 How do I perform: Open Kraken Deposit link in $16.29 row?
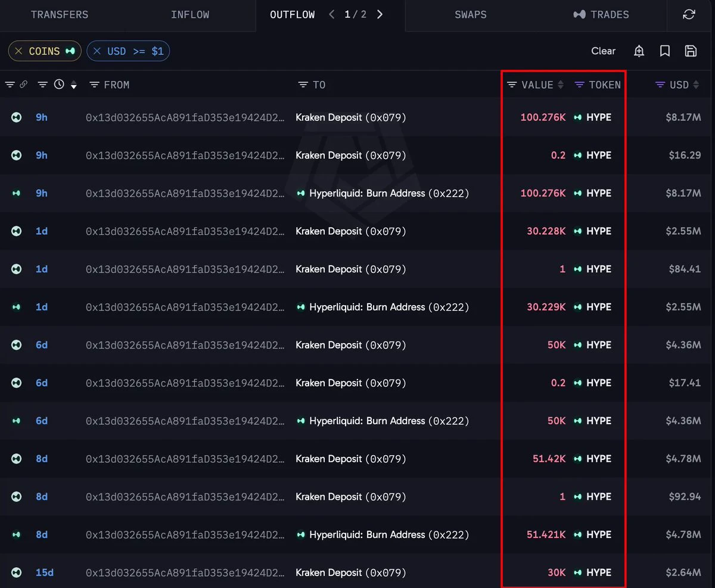click(x=351, y=155)
